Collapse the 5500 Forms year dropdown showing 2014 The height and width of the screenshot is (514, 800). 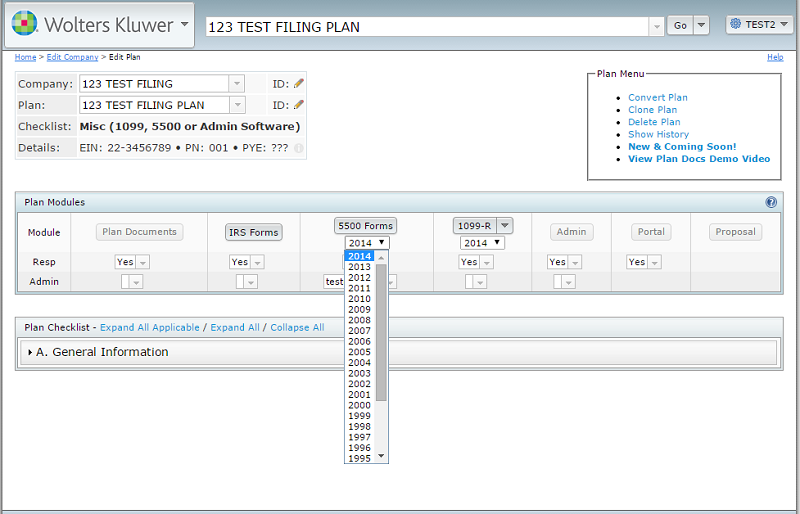point(367,243)
